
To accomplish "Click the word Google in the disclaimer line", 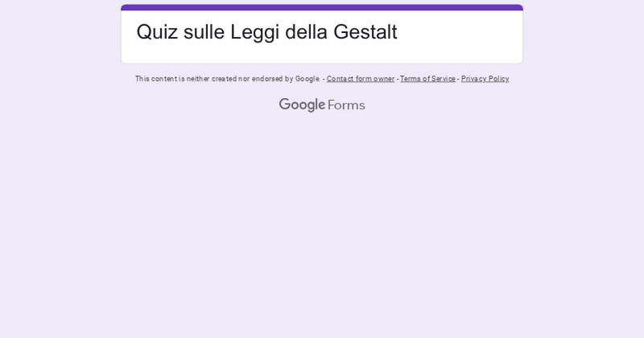I will [x=307, y=79].
